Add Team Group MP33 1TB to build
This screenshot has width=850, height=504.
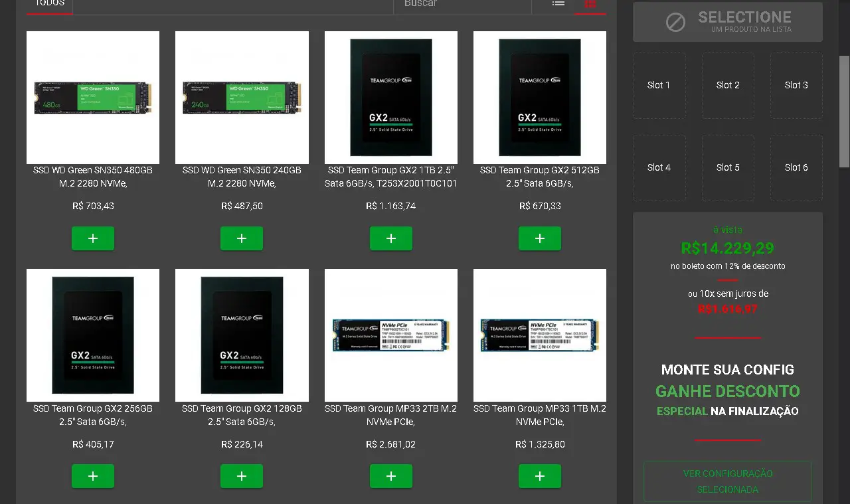[540, 476]
